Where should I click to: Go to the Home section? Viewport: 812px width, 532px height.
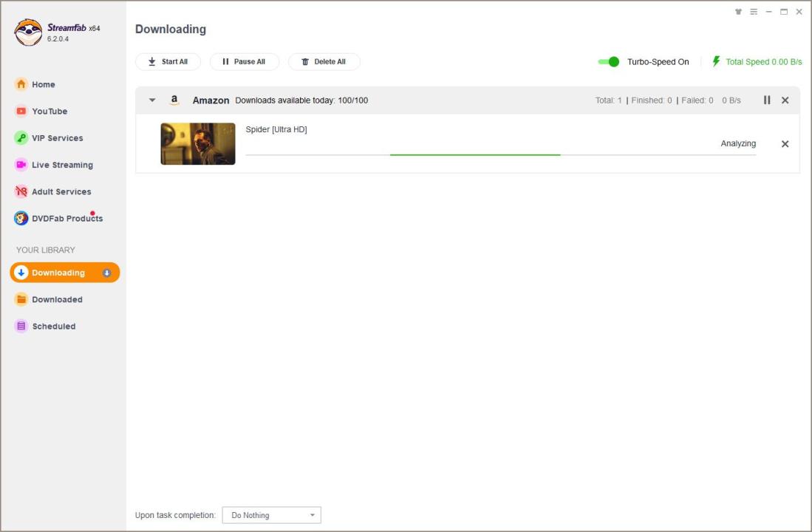click(x=43, y=84)
